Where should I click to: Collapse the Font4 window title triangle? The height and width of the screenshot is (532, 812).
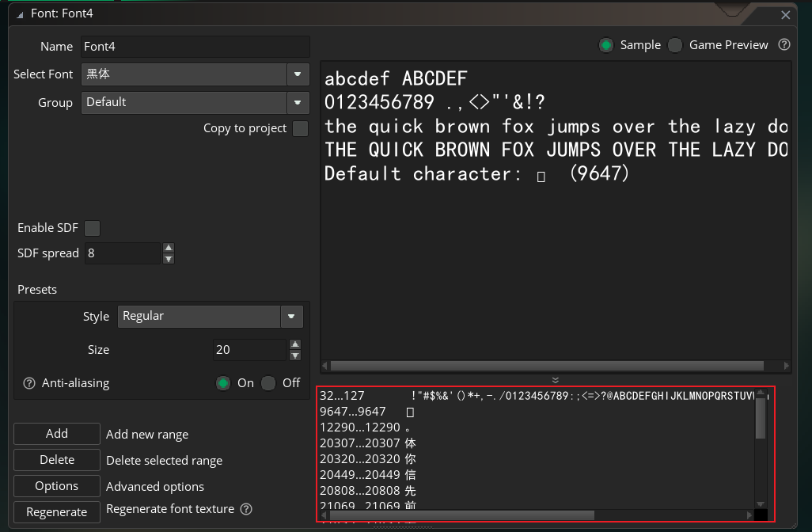point(20,14)
